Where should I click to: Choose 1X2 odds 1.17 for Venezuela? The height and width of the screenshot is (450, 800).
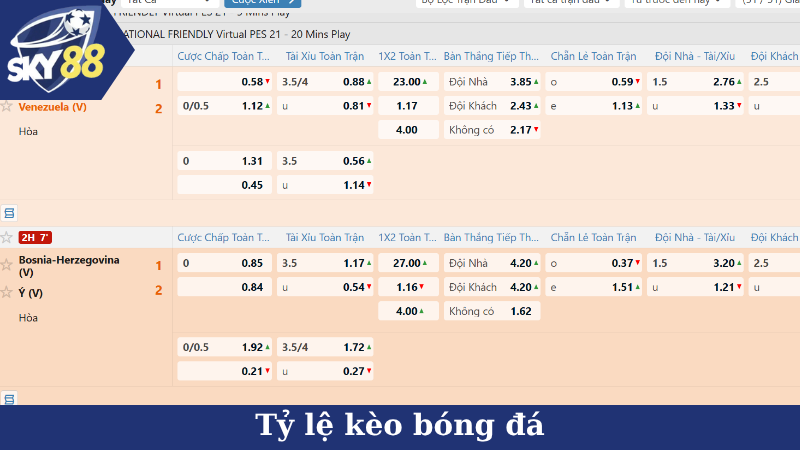[408, 106]
